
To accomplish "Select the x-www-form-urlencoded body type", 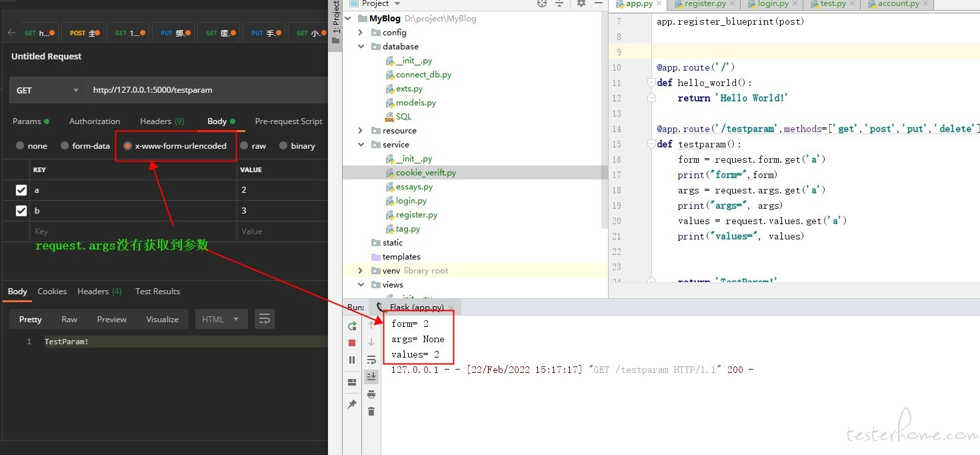I will pyautogui.click(x=175, y=145).
